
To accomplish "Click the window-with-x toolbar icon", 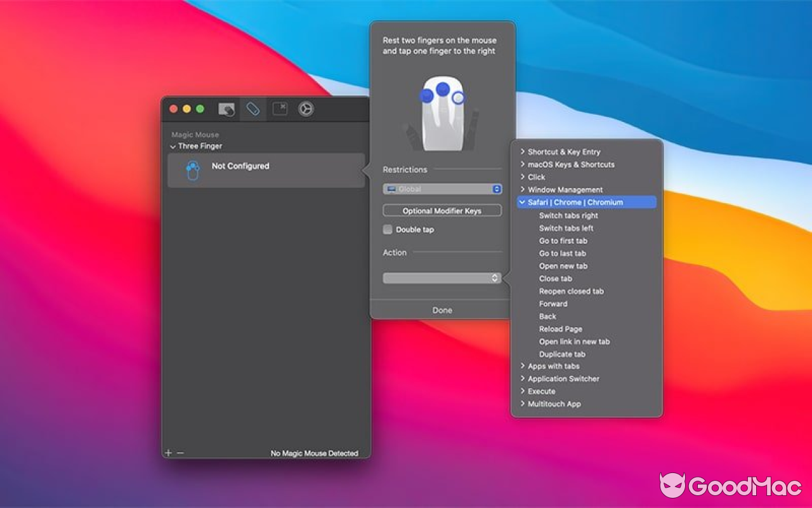I will click(x=279, y=109).
